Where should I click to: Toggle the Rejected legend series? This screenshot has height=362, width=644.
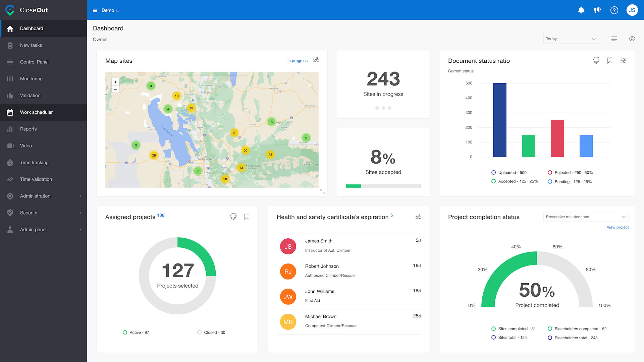[550, 173]
